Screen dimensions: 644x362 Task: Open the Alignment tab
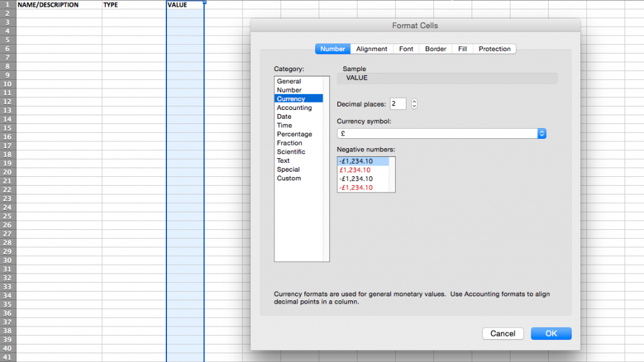tap(372, 49)
